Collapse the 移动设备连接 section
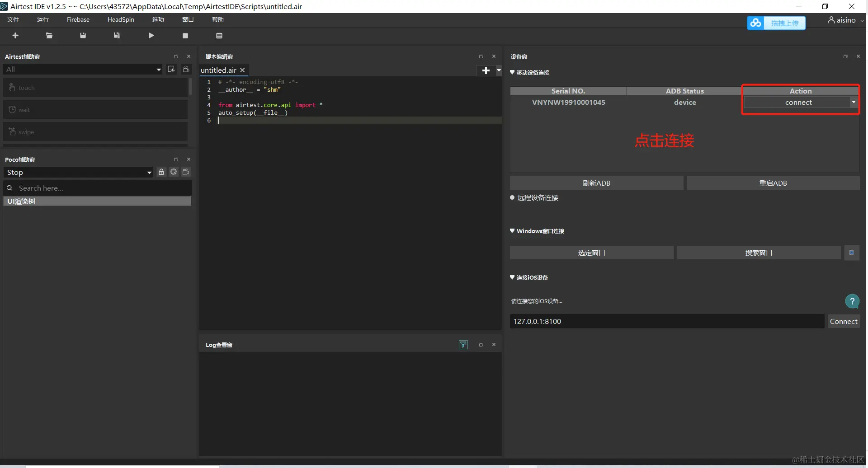Image resolution: width=868 pixels, height=468 pixels. (512, 72)
